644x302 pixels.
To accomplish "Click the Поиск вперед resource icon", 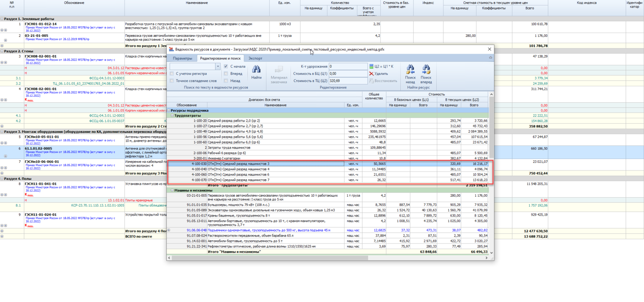I will (426, 70).
